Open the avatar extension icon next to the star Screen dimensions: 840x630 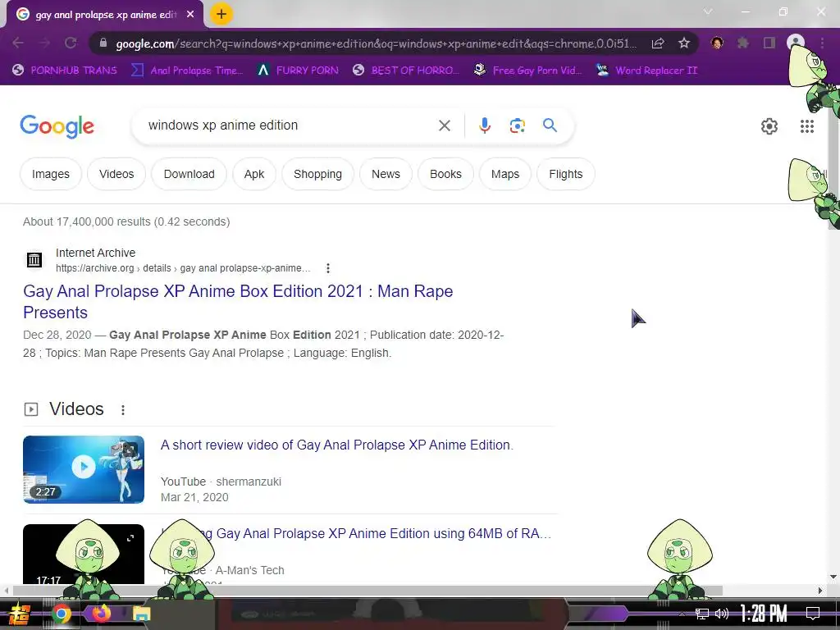717,43
